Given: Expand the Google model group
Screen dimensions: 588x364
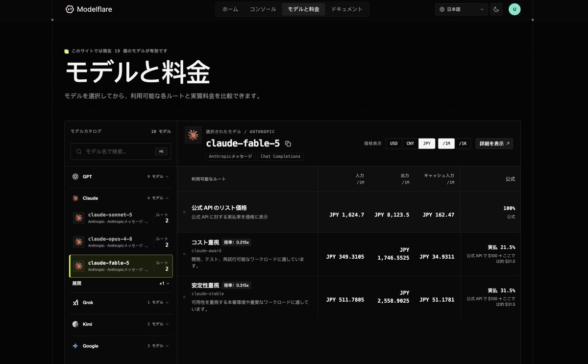Looking at the screenshot, I should [x=121, y=346].
